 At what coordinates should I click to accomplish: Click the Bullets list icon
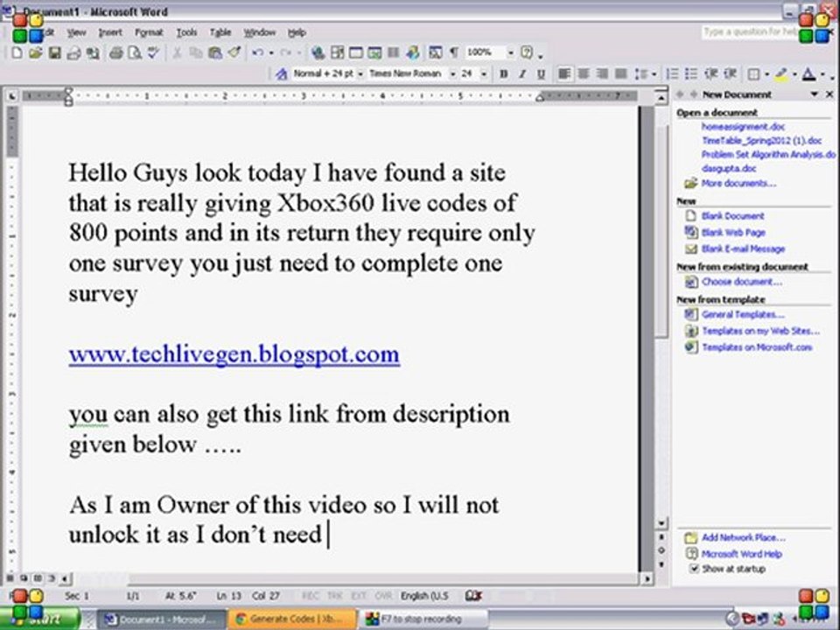click(x=691, y=73)
